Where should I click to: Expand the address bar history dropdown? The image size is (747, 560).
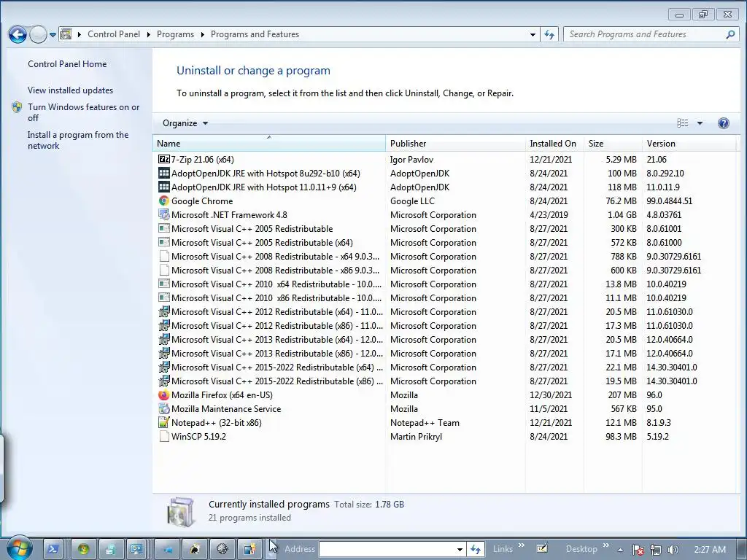point(533,34)
